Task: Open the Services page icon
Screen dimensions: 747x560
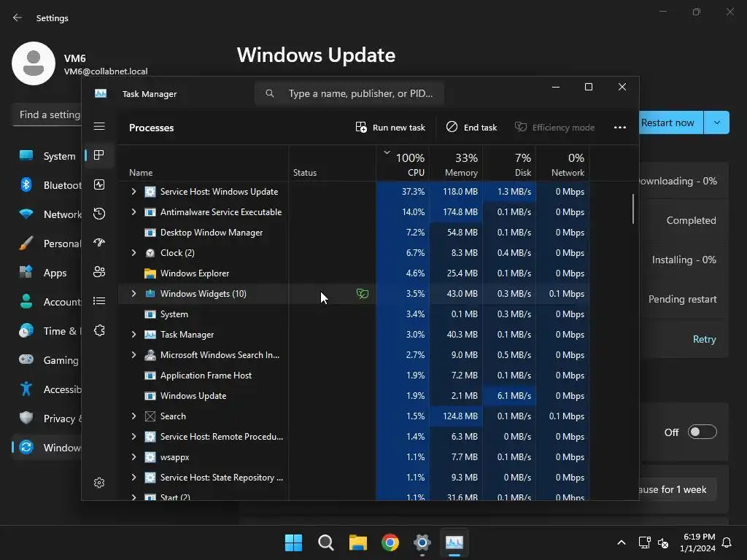Action: [99, 330]
